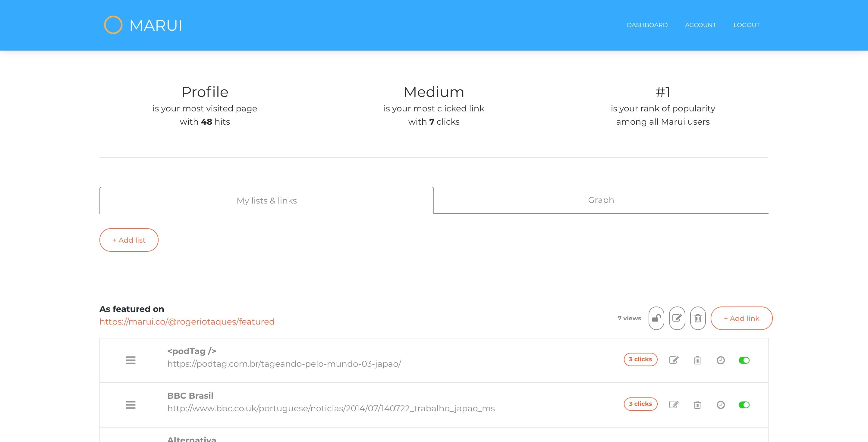The height and width of the screenshot is (442, 868).
Task: Click the 'BBC Brasil' link title
Action: [x=190, y=396]
